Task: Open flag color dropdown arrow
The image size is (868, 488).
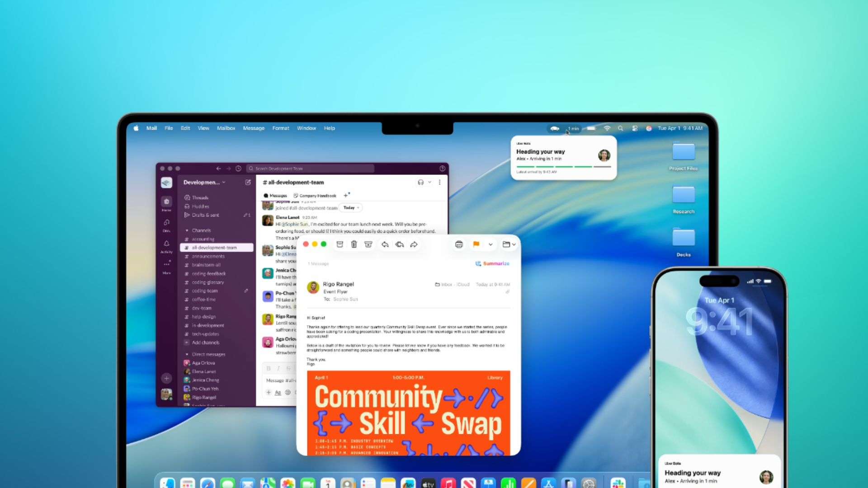Action: pos(491,244)
